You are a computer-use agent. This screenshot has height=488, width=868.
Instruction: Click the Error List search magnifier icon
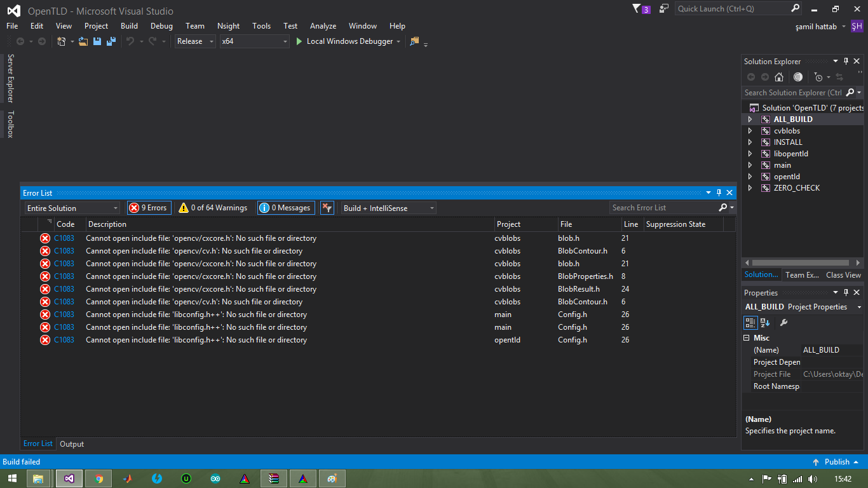[723, 208]
